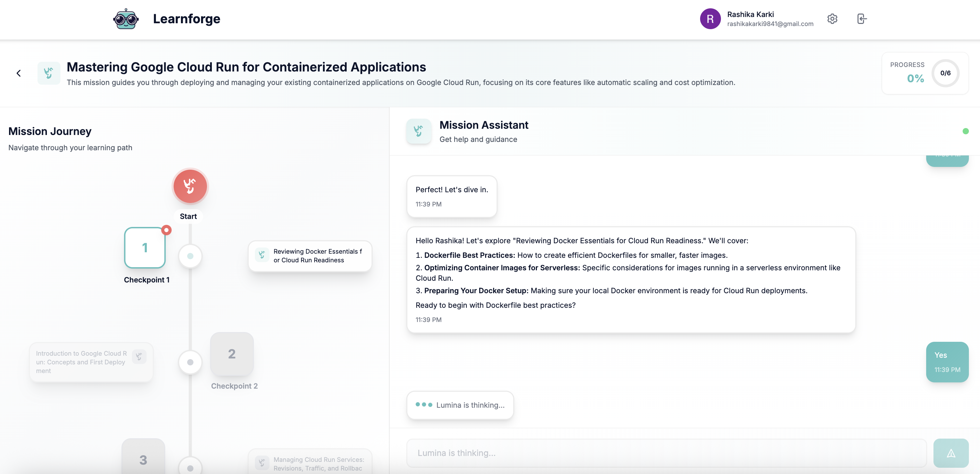Screen dimensions: 980x474
Task: Open Managing Cloud Run Services card
Action: click(x=310, y=463)
